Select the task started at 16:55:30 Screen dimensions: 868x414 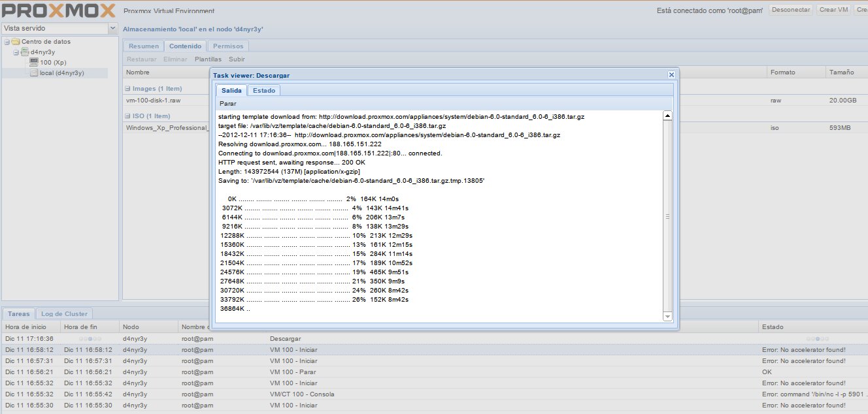tap(434, 406)
